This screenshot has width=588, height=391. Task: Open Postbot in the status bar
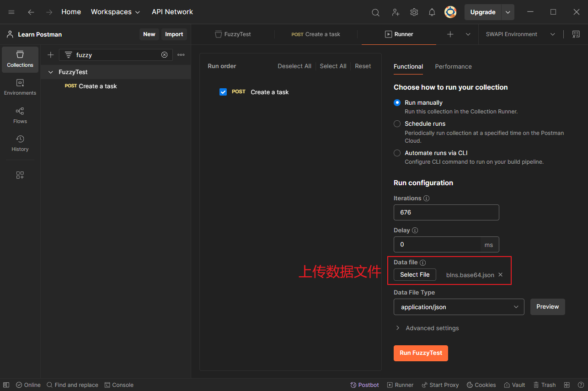pos(365,385)
